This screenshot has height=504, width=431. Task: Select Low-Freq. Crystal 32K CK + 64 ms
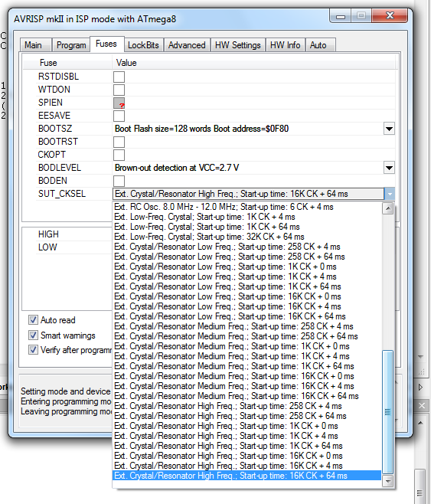point(247,237)
